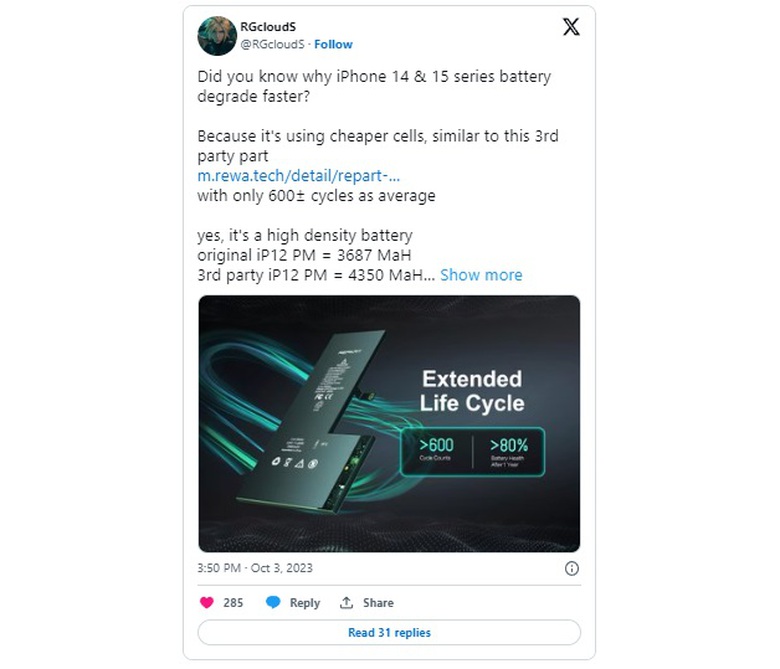Open the Extended Life Cycle battery image

point(389,424)
